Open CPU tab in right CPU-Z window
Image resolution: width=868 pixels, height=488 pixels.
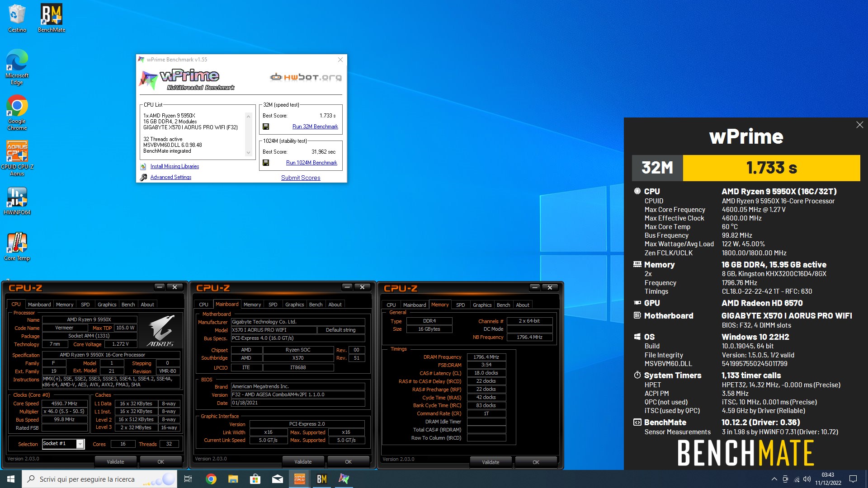coord(392,305)
